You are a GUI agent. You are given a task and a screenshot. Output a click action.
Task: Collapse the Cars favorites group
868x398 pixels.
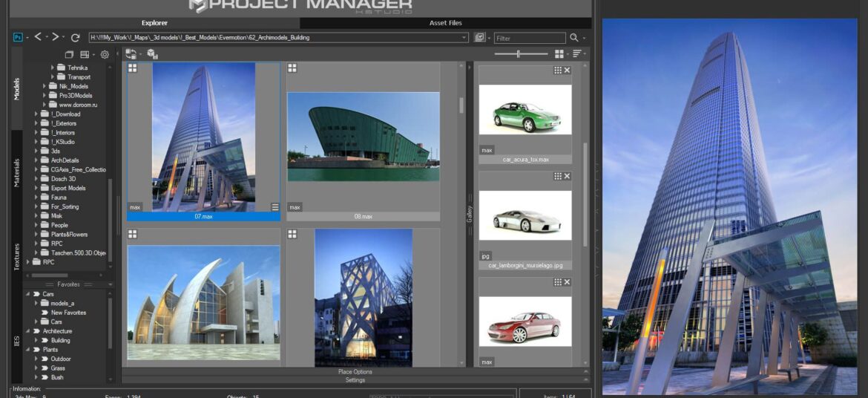click(x=27, y=294)
